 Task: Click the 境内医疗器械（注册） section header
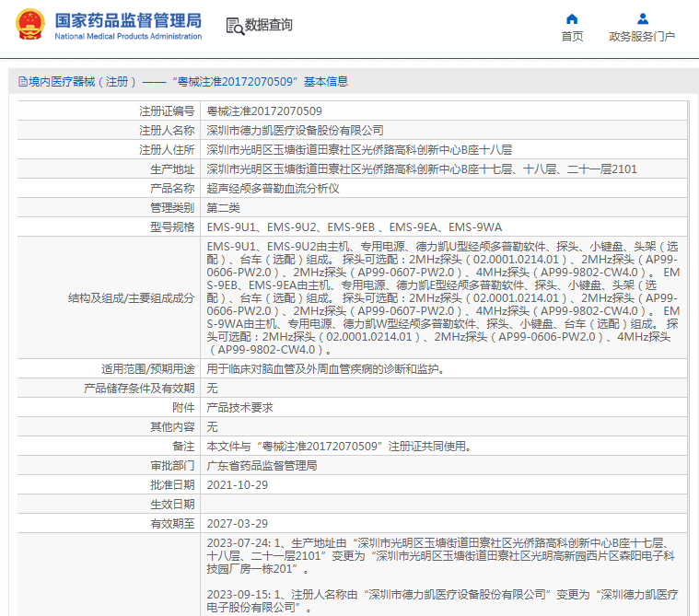click(83, 82)
